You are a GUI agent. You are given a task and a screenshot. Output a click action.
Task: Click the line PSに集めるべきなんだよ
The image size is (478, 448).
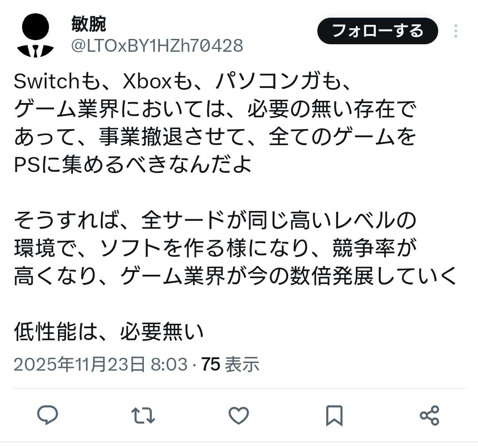tap(133, 165)
